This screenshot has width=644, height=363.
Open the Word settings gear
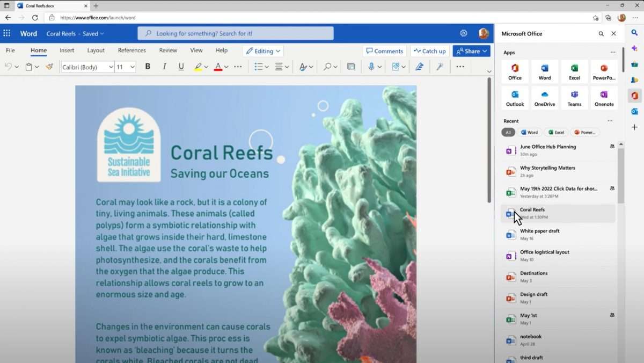pyautogui.click(x=464, y=33)
